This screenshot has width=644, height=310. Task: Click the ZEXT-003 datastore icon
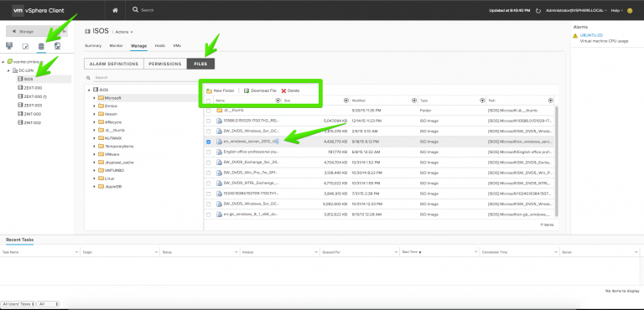pos(20,106)
